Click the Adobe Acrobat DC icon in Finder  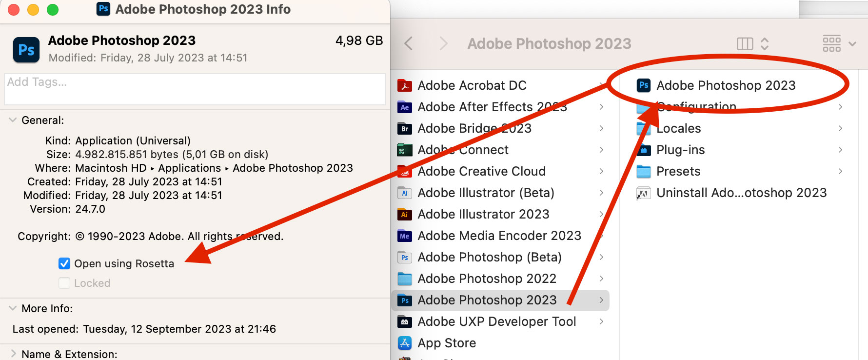tap(405, 86)
